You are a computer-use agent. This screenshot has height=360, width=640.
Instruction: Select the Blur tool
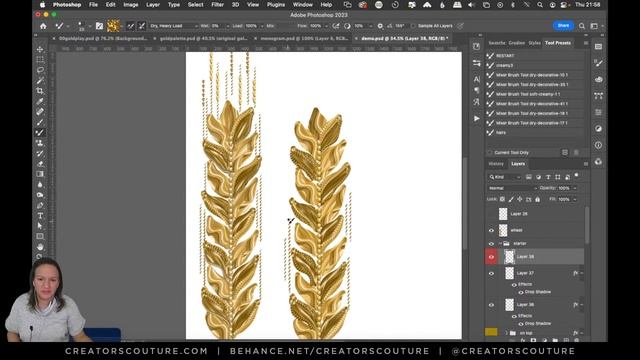[x=40, y=184]
